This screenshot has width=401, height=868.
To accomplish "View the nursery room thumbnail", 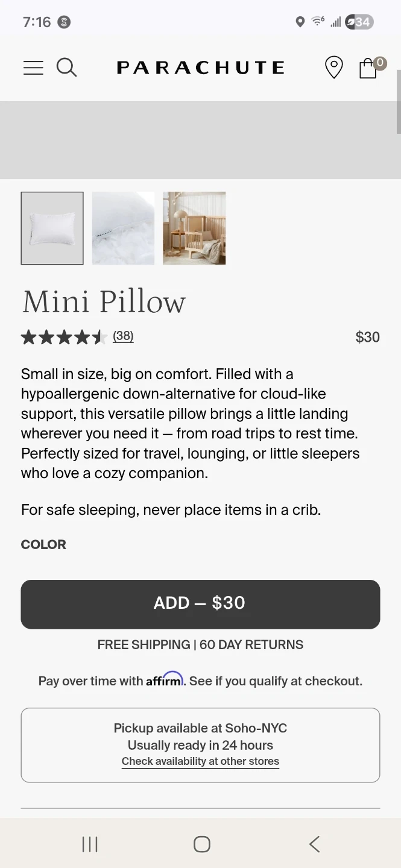I will pos(194,228).
